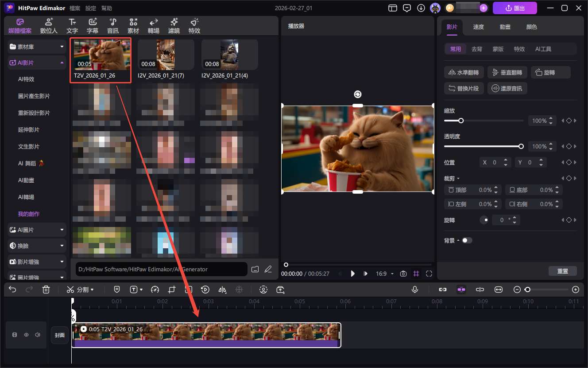588x368 pixels.
Task: Open the 分割 split dropdown
Action: (81, 290)
